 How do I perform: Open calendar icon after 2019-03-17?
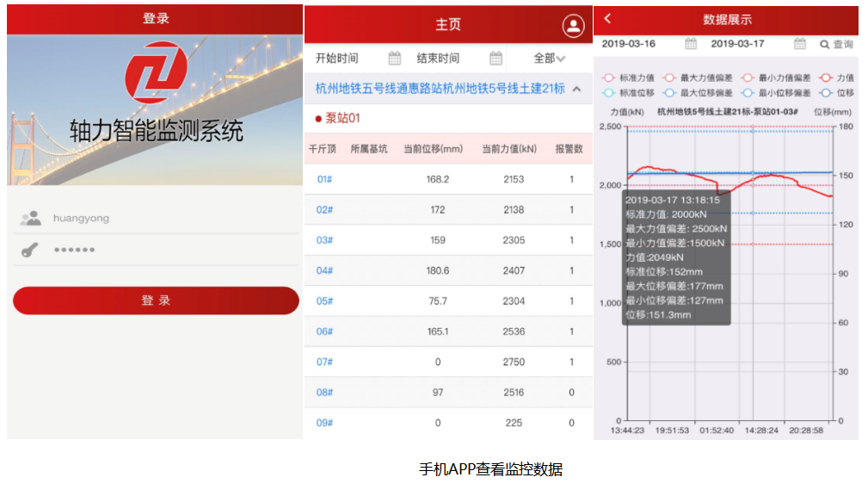point(799,44)
